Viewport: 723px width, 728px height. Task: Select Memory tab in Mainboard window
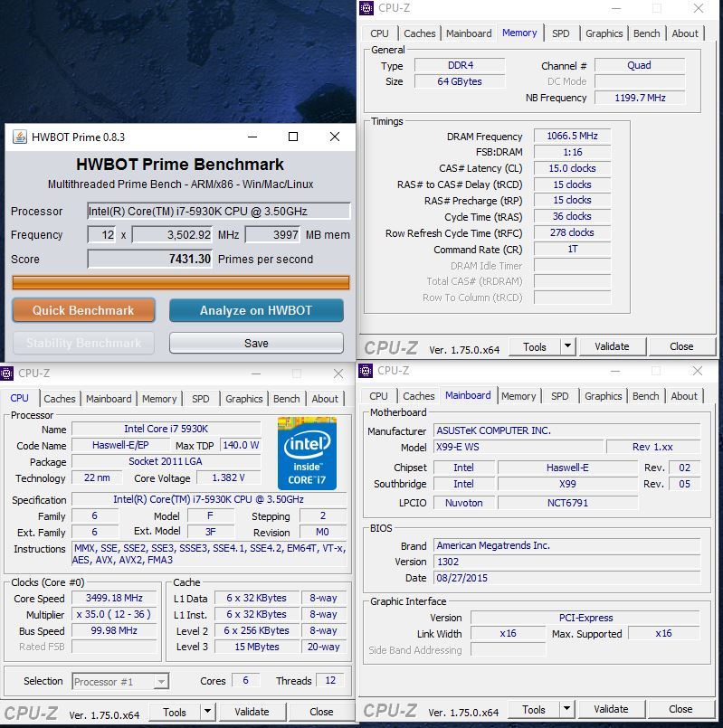518,396
